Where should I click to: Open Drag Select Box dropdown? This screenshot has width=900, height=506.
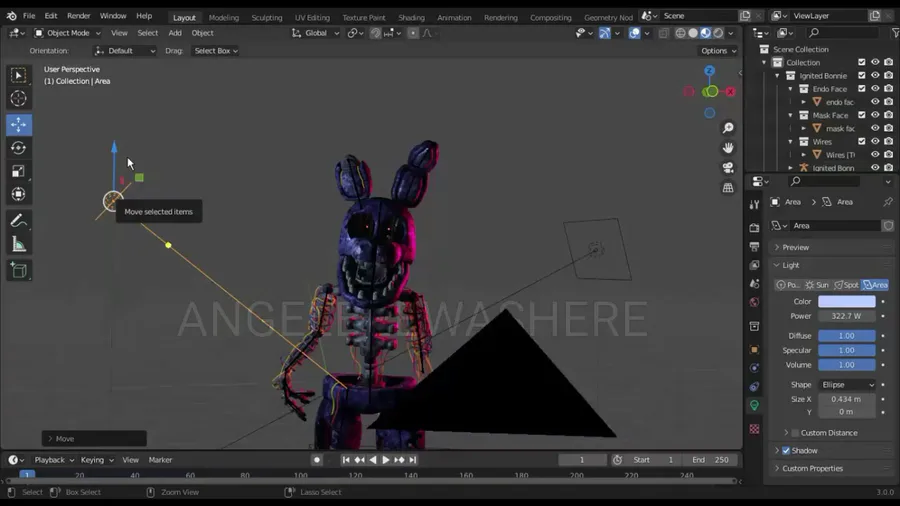(x=216, y=51)
